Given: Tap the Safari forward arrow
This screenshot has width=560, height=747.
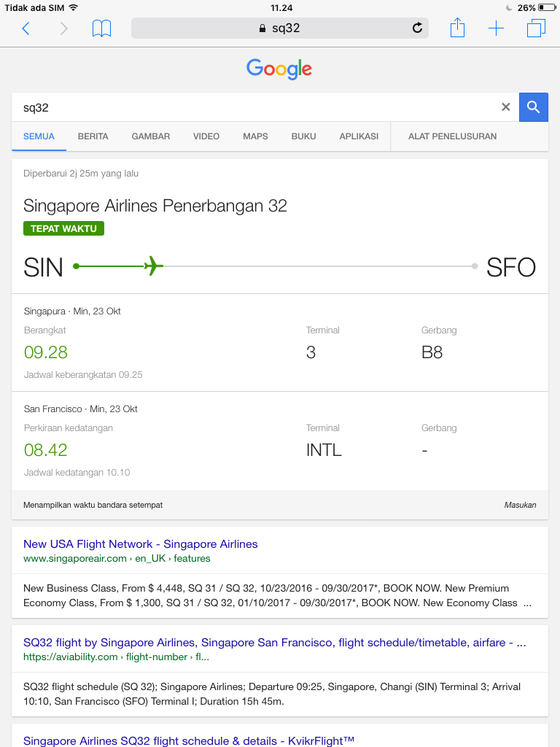Looking at the screenshot, I should (64, 28).
